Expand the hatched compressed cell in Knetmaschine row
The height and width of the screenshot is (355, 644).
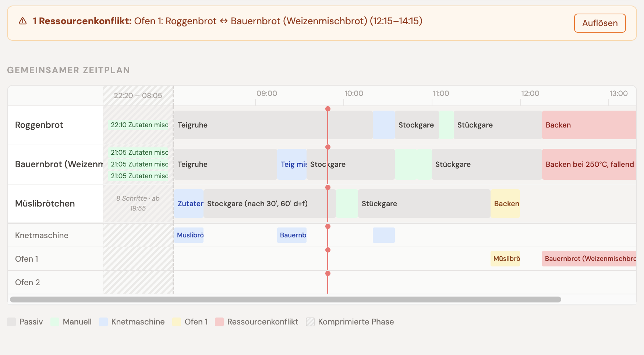(x=138, y=235)
